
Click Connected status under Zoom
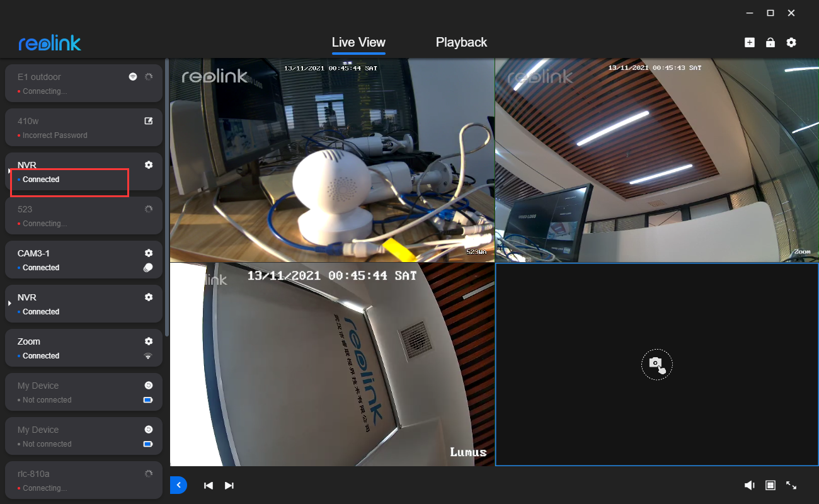pyautogui.click(x=41, y=356)
